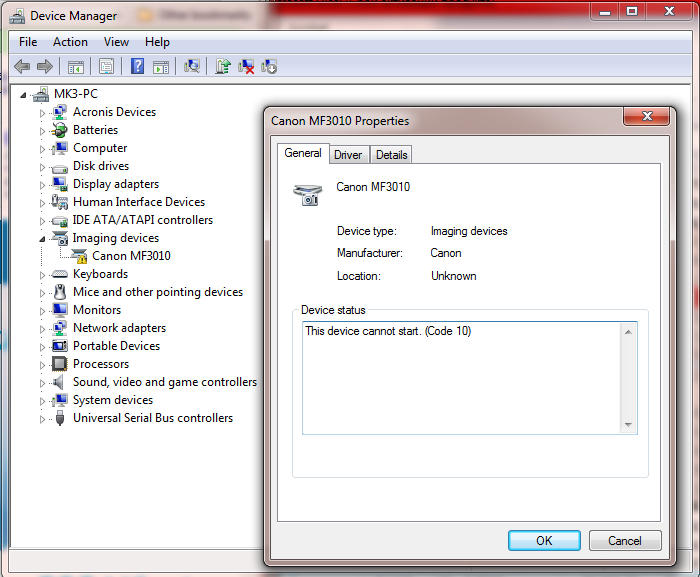Click Scan for hardware changes icon
700x577 pixels.
click(x=192, y=66)
